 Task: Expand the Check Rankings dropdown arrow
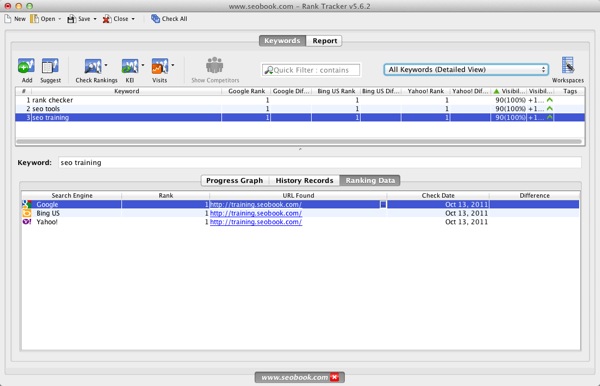(106, 65)
